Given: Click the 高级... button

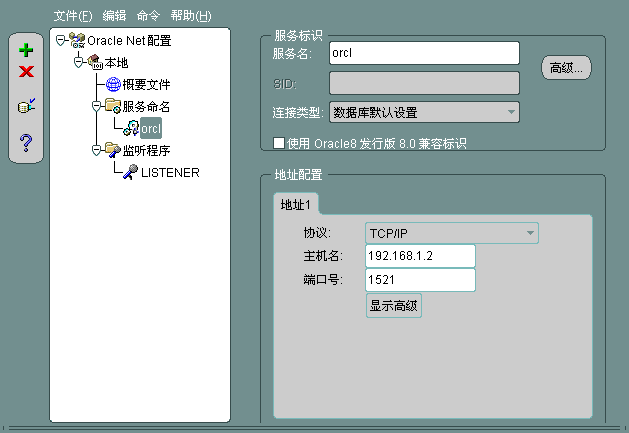Looking at the screenshot, I should [566, 68].
